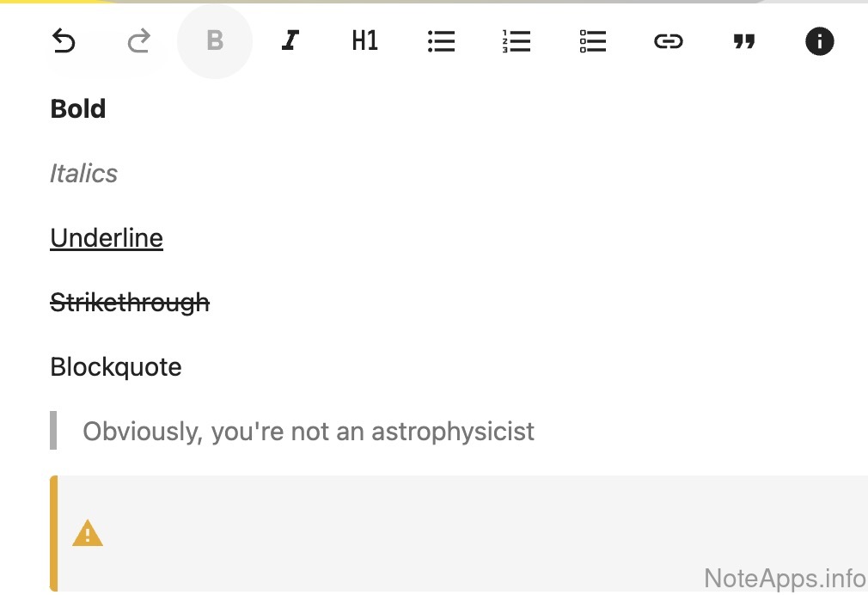Insert a bulleted list
Image resolution: width=868 pixels, height=595 pixels.
tap(441, 41)
